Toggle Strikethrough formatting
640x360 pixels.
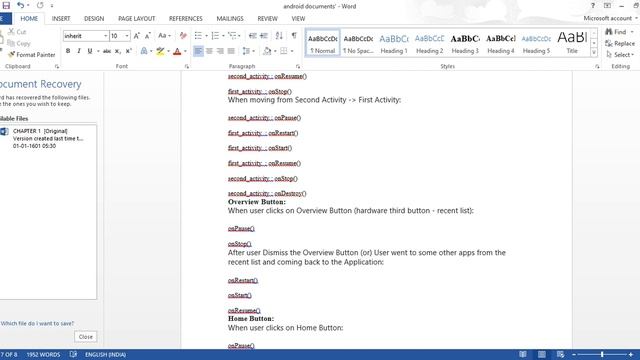[x=107, y=51]
